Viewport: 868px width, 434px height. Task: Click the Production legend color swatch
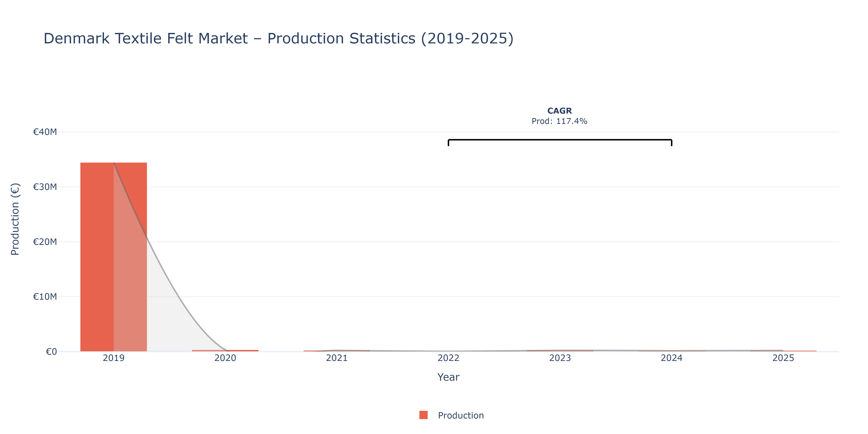(x=423, y=415)
